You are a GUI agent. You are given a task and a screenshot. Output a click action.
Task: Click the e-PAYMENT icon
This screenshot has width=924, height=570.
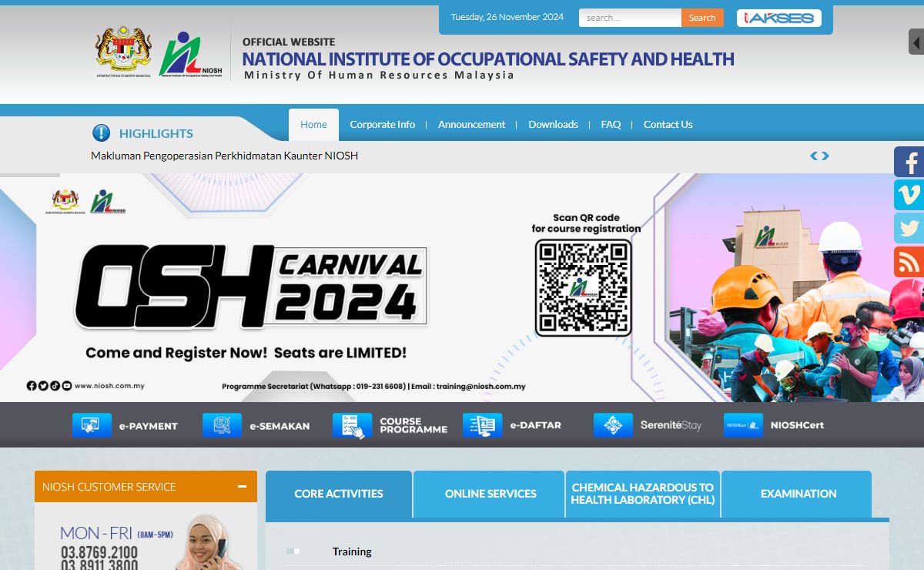92,425
